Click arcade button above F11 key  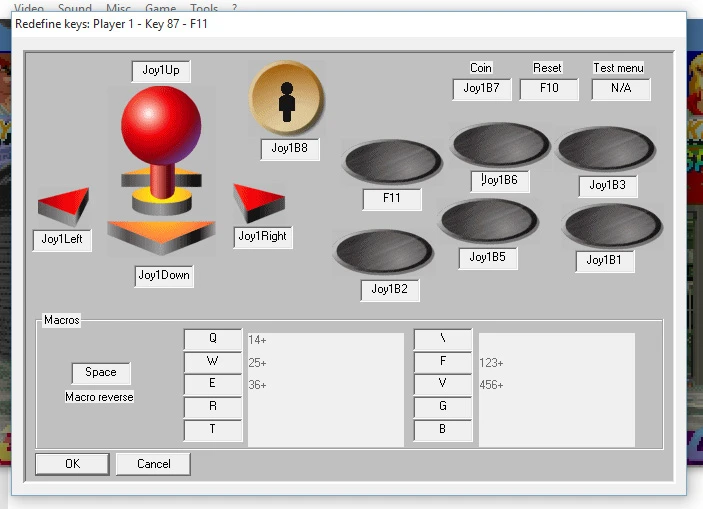(393, 162)
